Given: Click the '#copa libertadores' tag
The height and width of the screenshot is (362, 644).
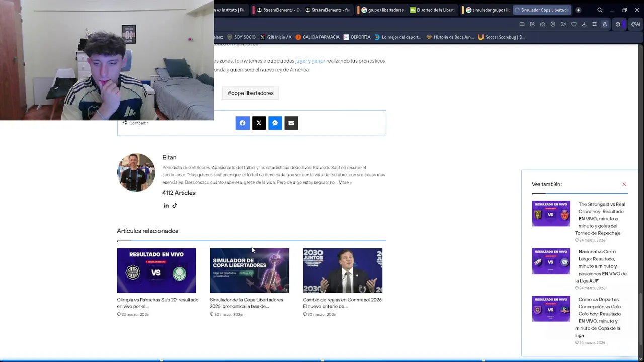Looking at the screenshot, I should pyautogui.click(x=251, y=93).
